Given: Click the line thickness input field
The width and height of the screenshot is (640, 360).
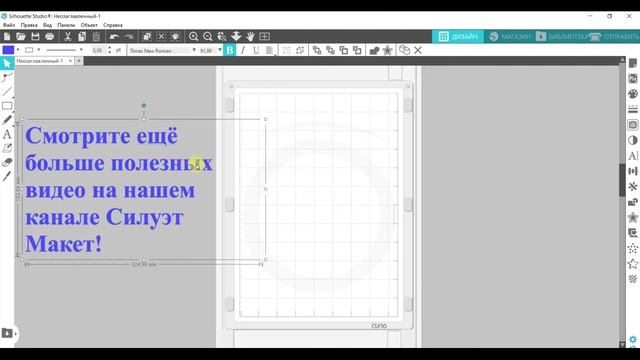Looking at the screenshot, I should click(x=98, y=50).
